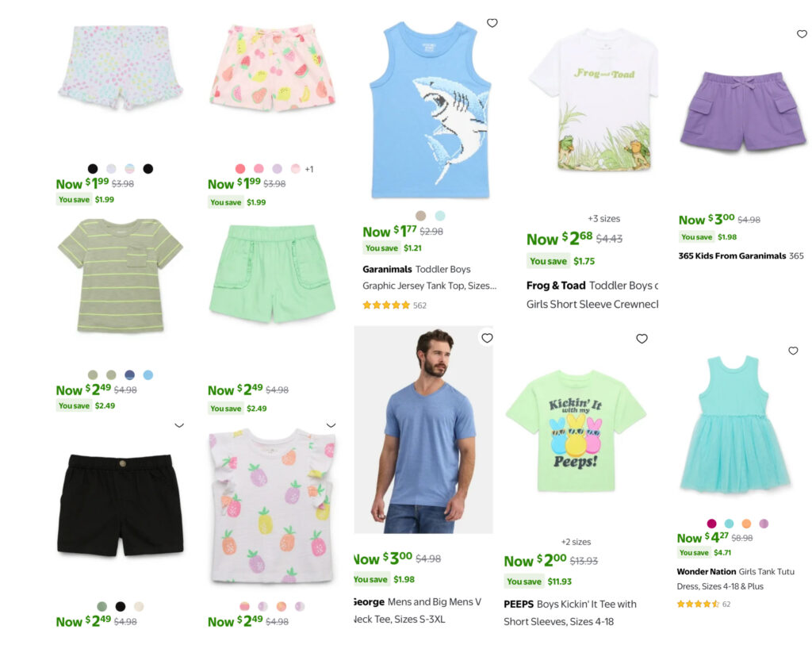Open PEEPS Boys Kickin' It Tee link

coord(570,612)
